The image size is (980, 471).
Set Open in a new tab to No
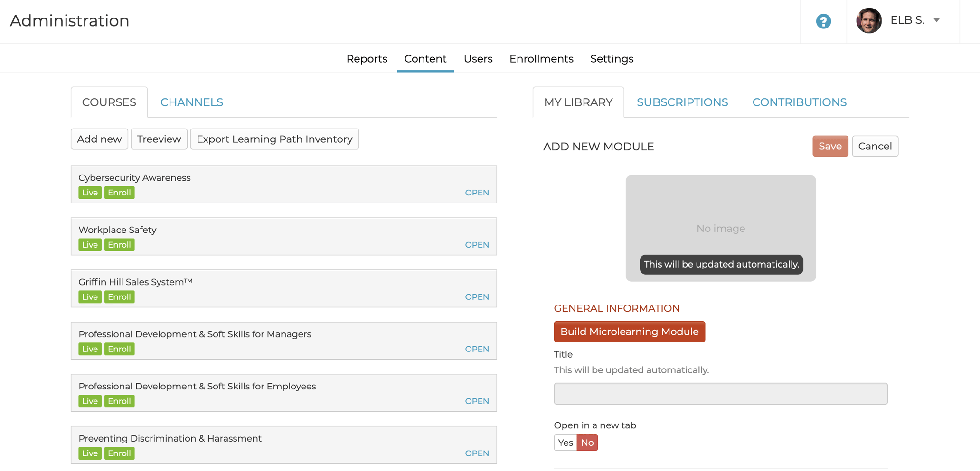click(x=587, y=442)
